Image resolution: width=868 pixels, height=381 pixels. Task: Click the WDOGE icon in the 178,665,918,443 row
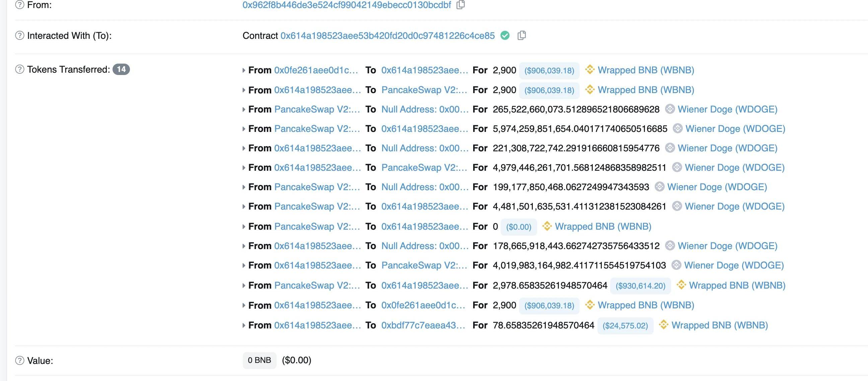[x=670, y=246]
